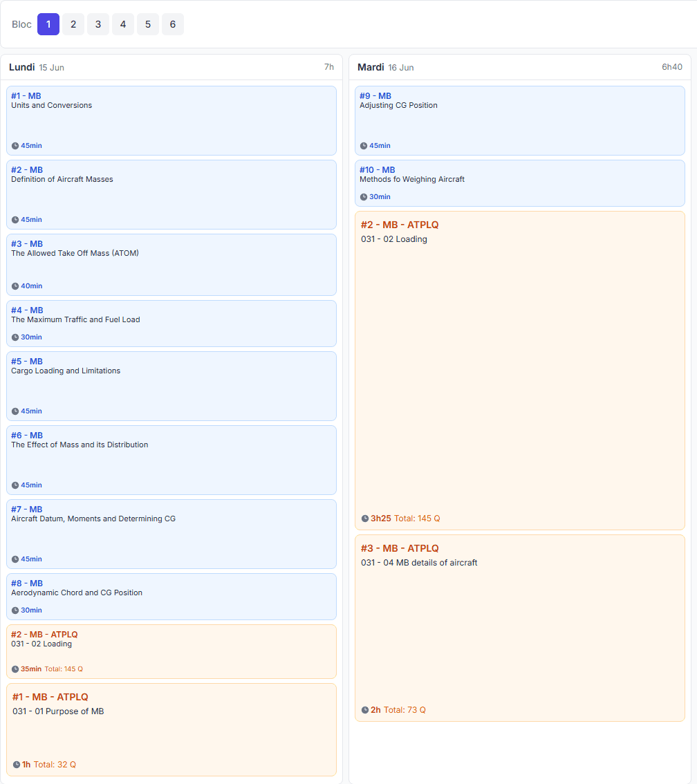Viewport: 697px width, 784px height.
Task: Click the #1 - MB - ATPLQ heading
Action: [x=50, y=697]
